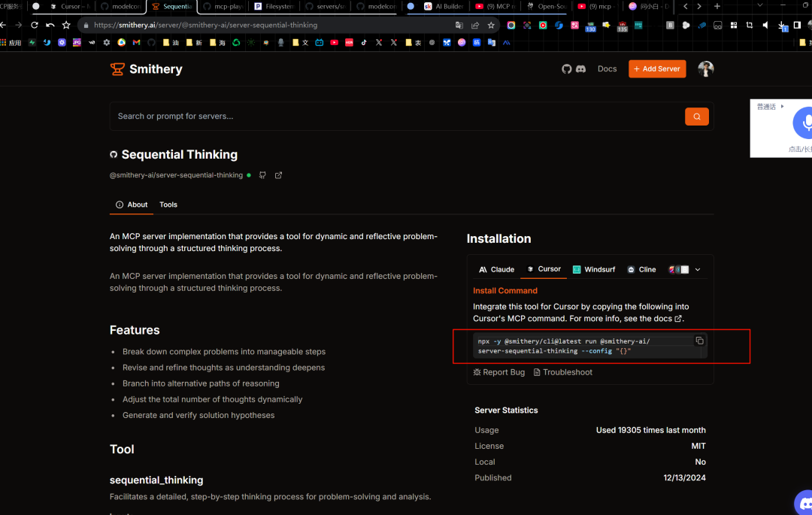
Task: Click the orange search button
Action: [x=696, y=117]
